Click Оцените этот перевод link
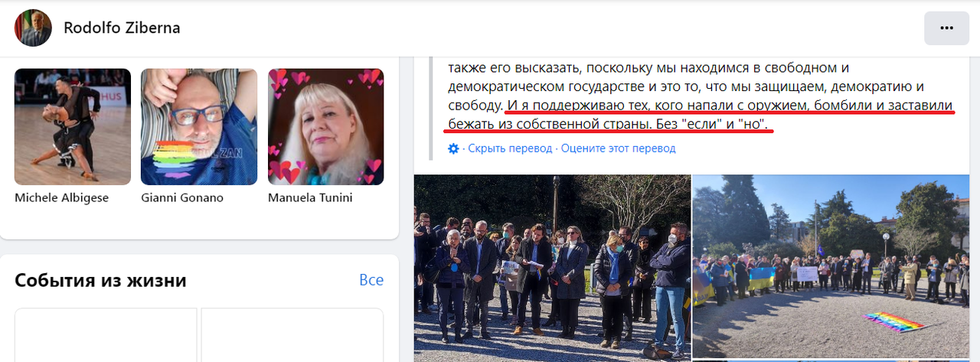Screen dimensions: 980x362 click(618, 148)
